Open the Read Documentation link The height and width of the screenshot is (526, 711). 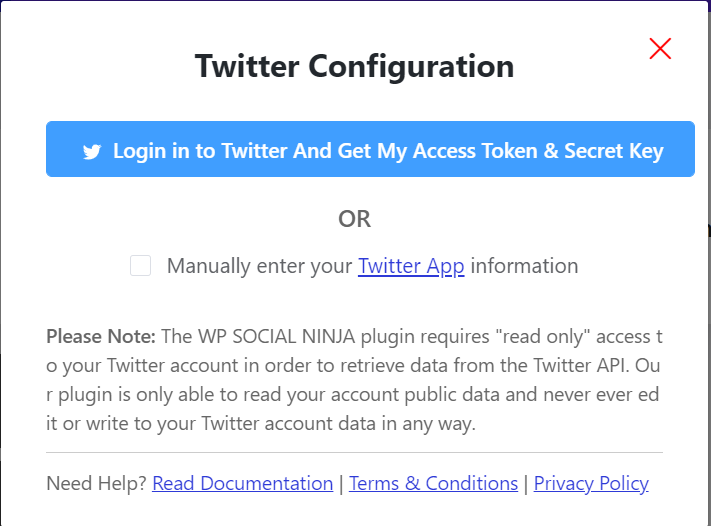point(242,484)
